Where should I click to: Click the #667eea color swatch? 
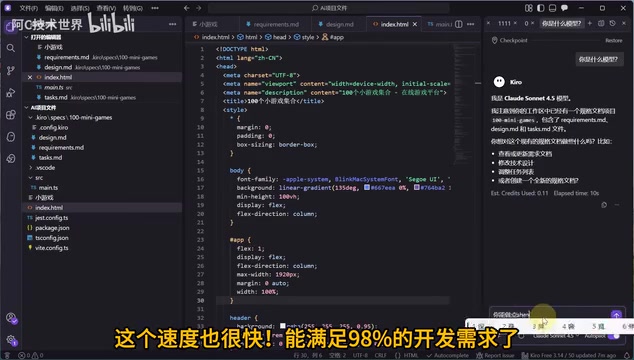pos(367,188)
